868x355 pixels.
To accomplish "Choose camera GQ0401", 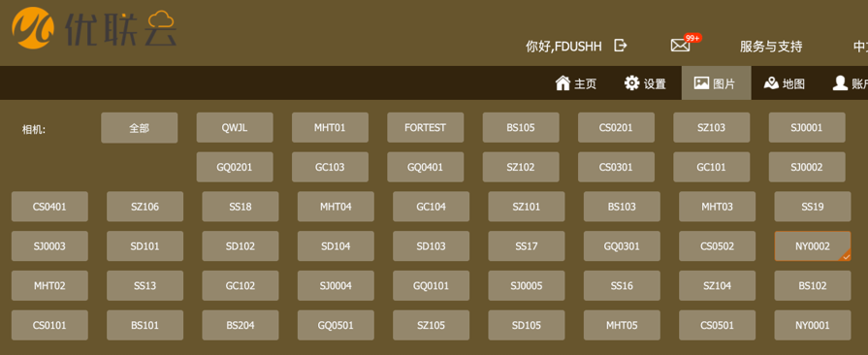I will point(425,167).
